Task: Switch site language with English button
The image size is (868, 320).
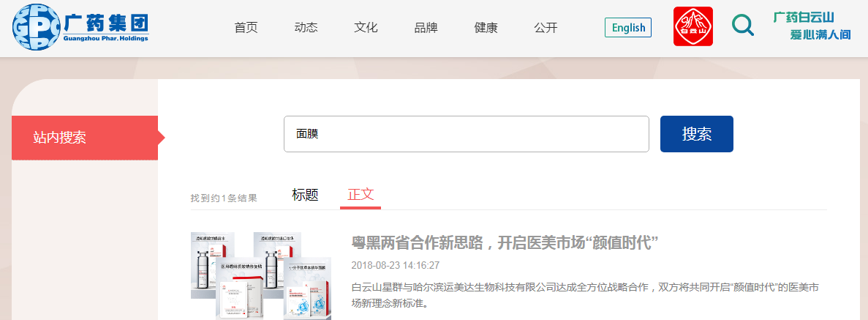Action: (x=628, y=28)
